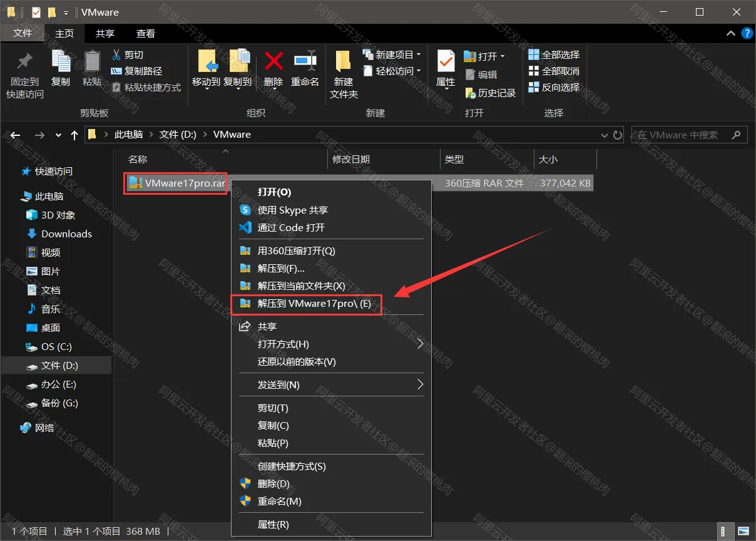756x541 pixels.
Task: Choose Restore previous versions (还原以前的版本)
Action: pos(332,362)
